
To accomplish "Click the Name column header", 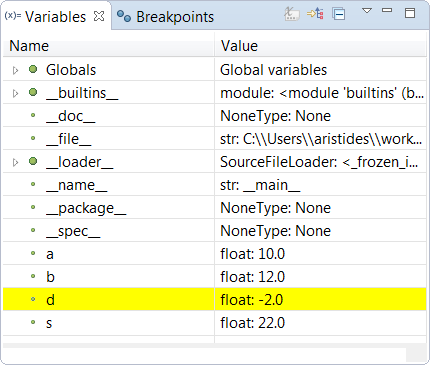I will [x=108, y=46].
